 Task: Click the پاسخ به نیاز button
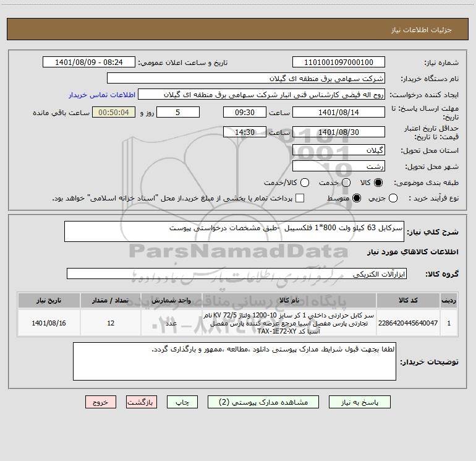tap(359, 402)
